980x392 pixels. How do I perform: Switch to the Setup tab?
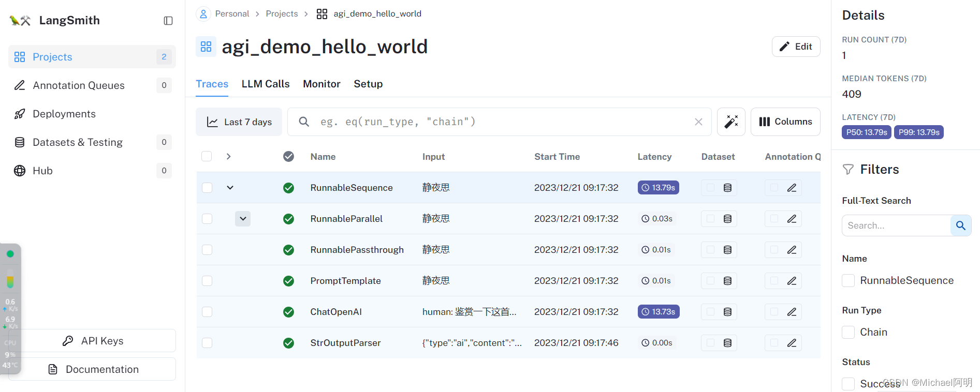(x=368, y=84)
